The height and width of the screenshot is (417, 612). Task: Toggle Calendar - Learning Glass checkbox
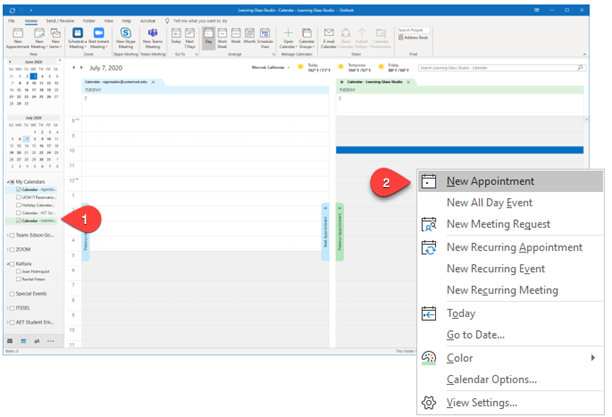tap(18, 221)
